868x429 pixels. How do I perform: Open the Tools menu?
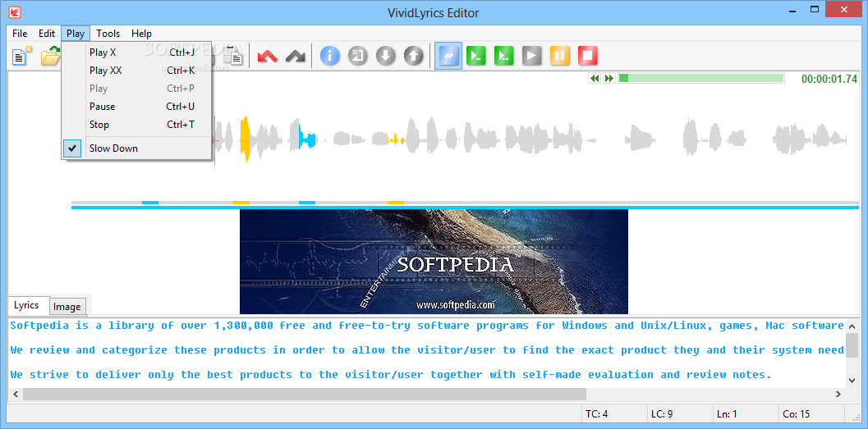tap(108, 33)
